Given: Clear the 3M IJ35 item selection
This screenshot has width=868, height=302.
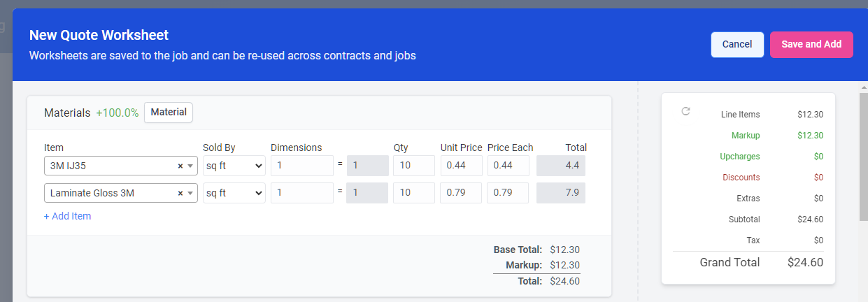Looking at the screenshot, I should [x=180, y=166].
